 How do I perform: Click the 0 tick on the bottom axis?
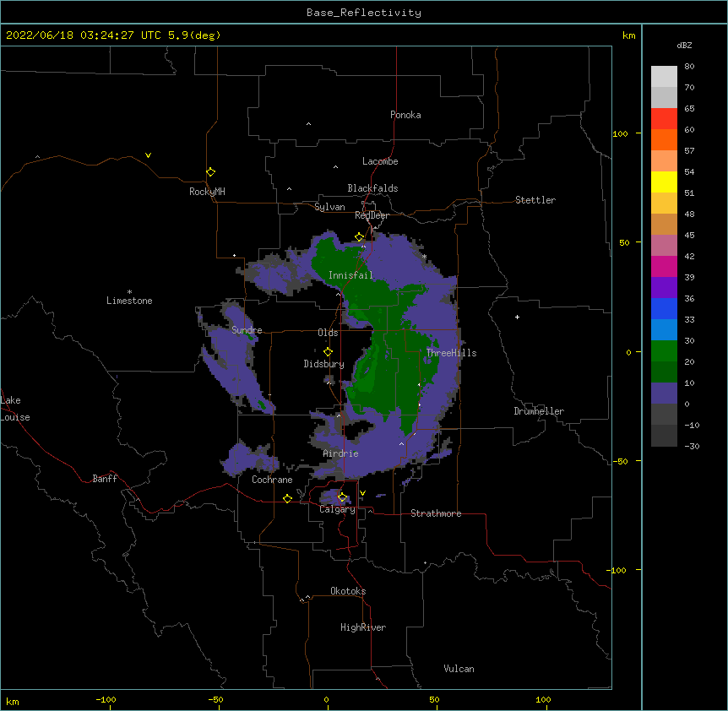(x=326, y=699)
